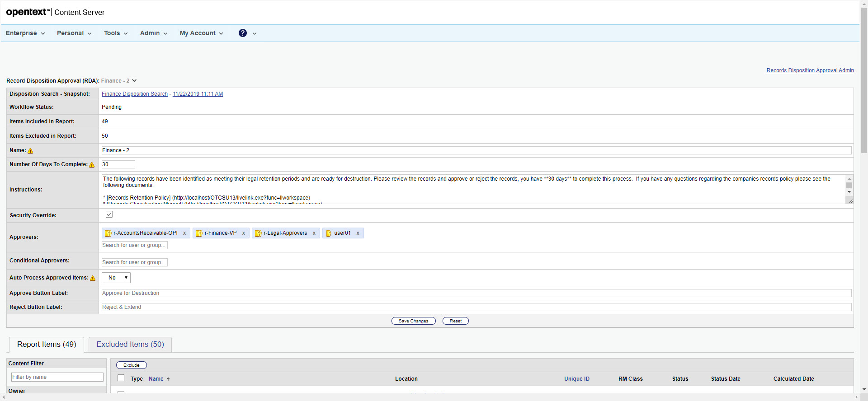Click inside the Instructions text area

point(473,189)
